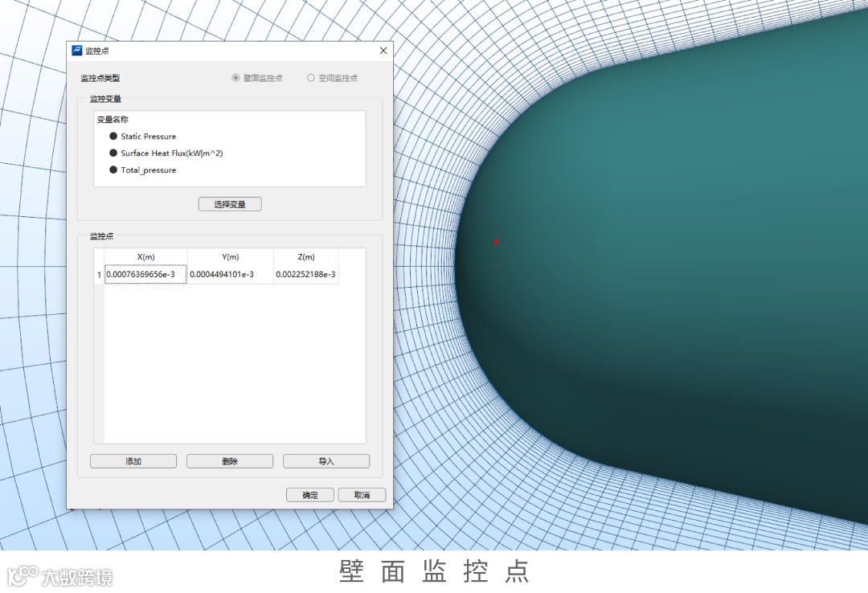Edit the X value 0.00076369656e-3
868x593 pixels.
click(146, 275)
